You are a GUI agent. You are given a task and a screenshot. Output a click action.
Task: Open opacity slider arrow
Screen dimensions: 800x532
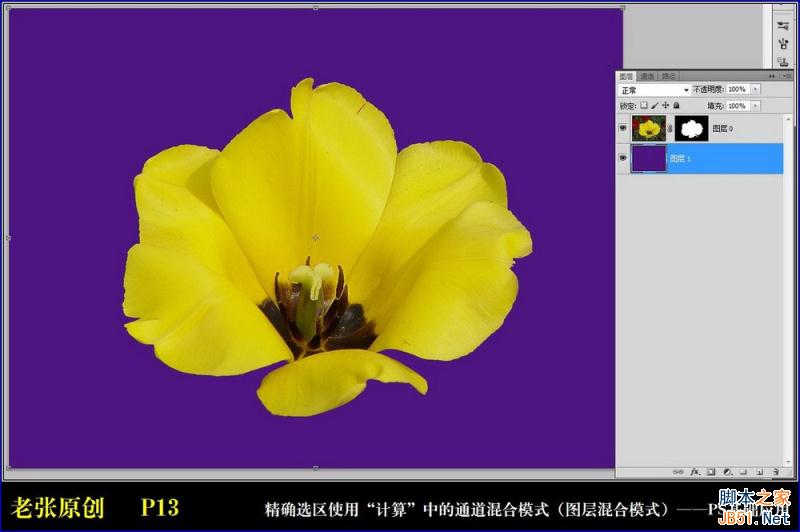pos(756,89)
